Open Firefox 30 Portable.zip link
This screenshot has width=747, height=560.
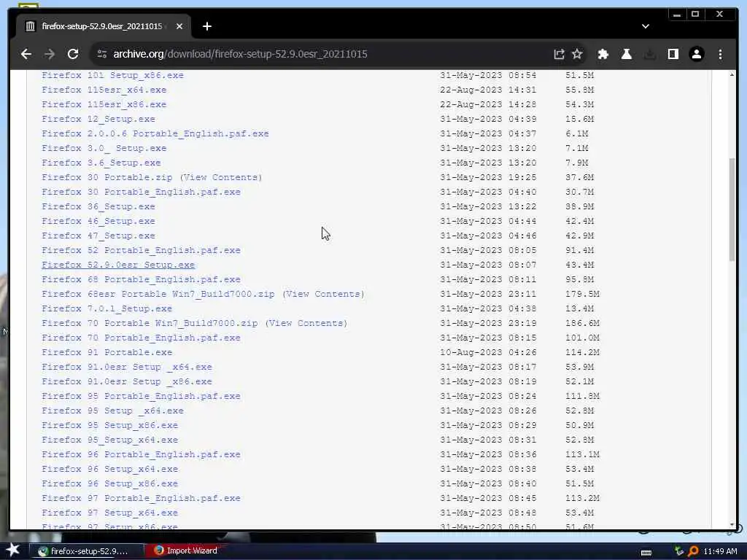107,177
